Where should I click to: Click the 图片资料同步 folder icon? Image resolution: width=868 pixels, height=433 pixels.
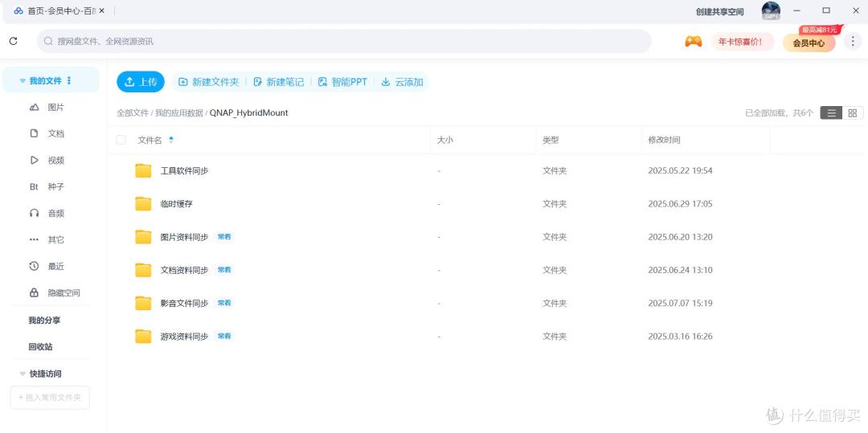(143, 237)
